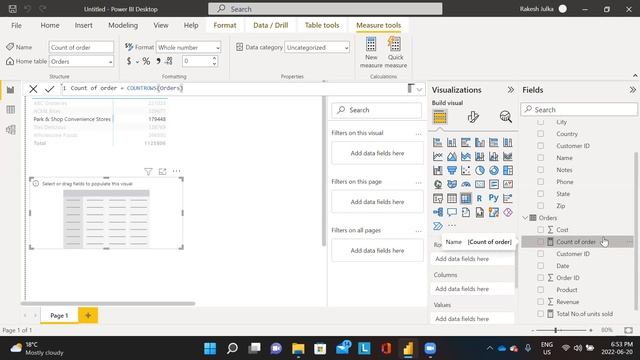Apply thousands separator format

tap(158, 62)
